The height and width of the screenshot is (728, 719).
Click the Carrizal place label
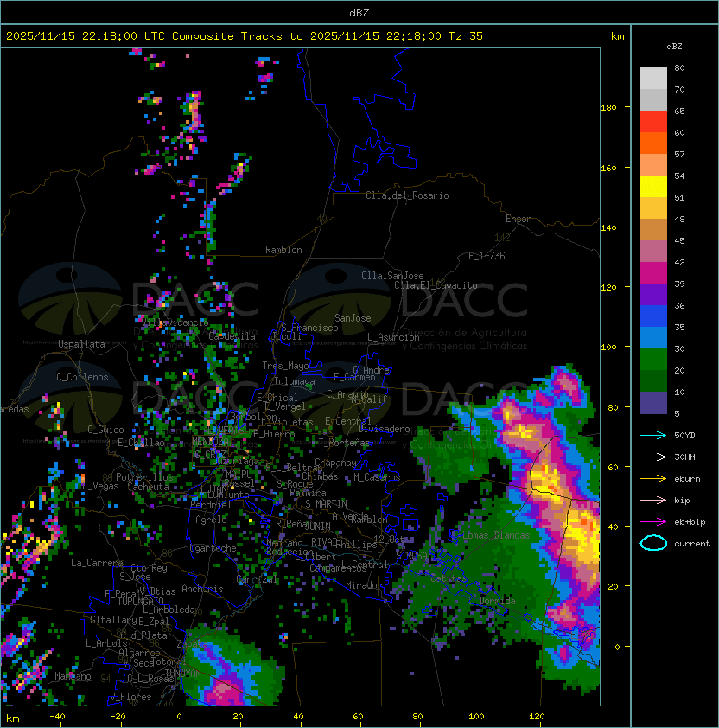point(257,579)
